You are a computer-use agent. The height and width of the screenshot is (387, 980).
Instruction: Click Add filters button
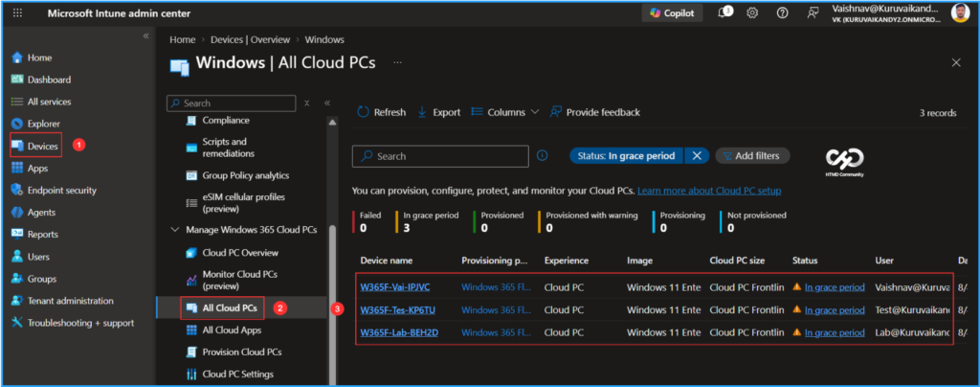pyautogui.click(x=752, y=156)
